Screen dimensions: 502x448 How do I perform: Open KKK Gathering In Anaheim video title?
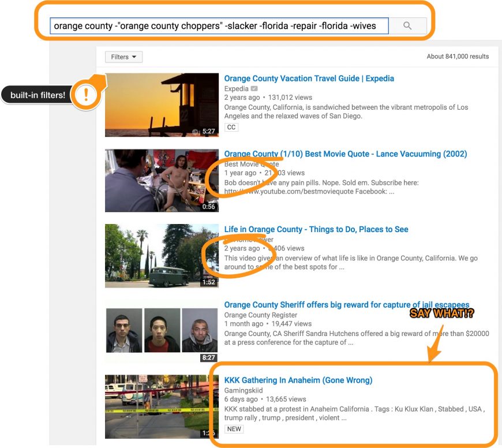(x=298, y=380)
